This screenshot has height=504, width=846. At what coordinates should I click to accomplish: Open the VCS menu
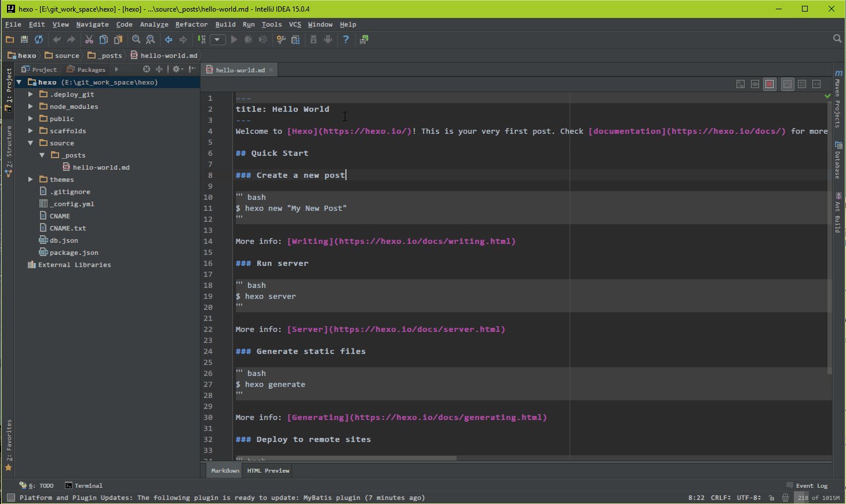295,24
